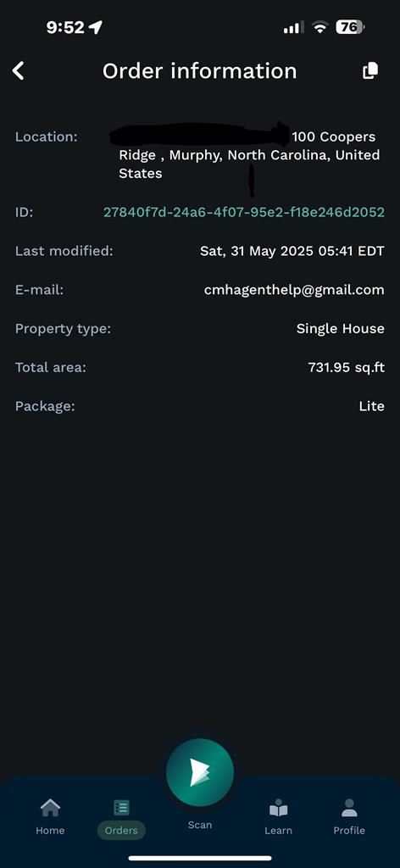Tap the 100 Coopers Ridge location text
The width and height of the screenshot is (400, 868).
[249, 155]
